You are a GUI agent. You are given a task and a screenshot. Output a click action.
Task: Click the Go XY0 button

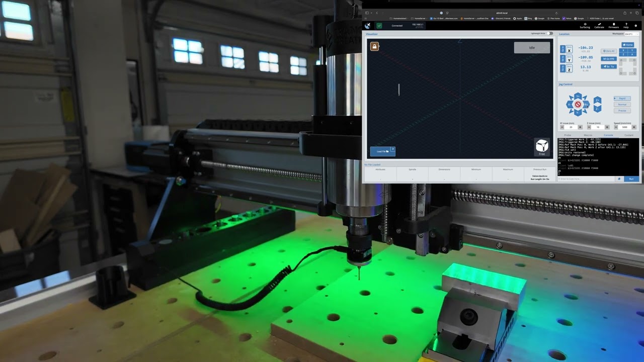tap(609, 59)
